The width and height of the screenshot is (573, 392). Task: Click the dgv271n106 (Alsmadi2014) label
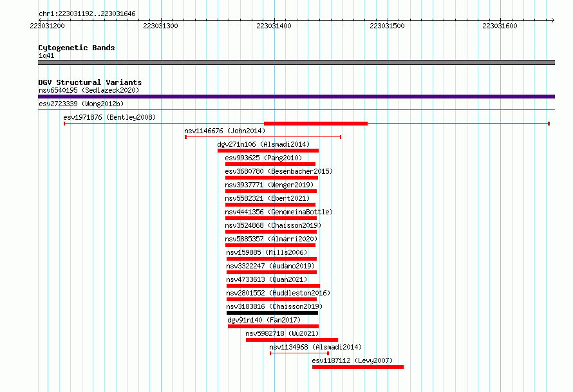pos(263,144)
